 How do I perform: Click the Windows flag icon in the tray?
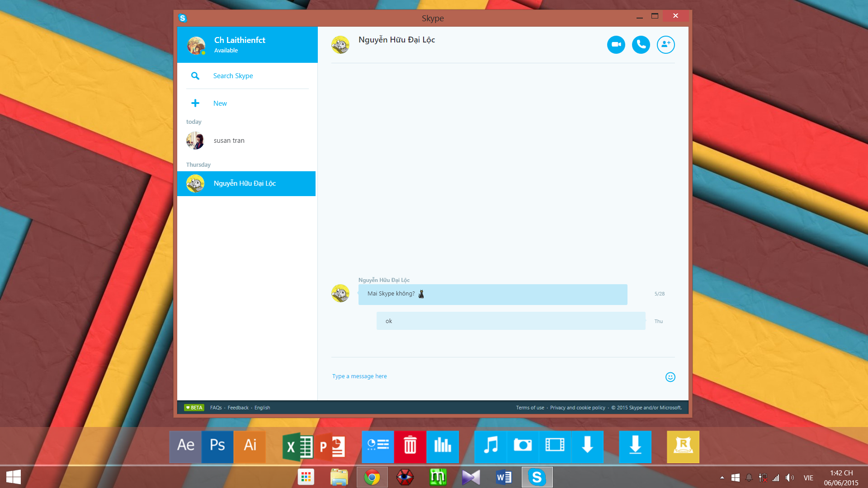pos(736,478)
